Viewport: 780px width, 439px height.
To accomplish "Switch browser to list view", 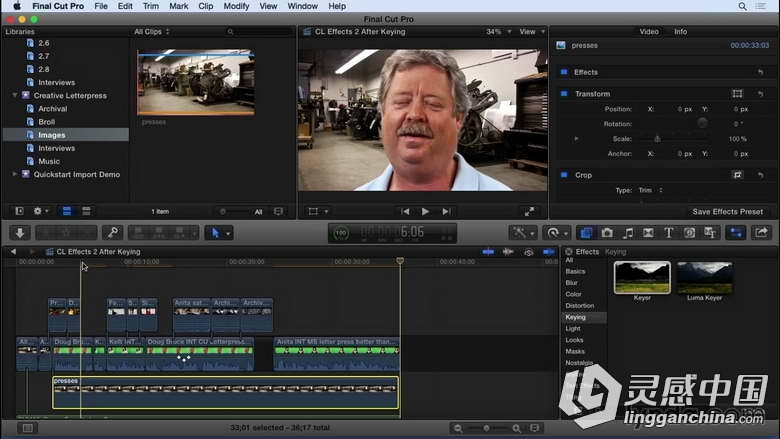I will click(86, 211).
